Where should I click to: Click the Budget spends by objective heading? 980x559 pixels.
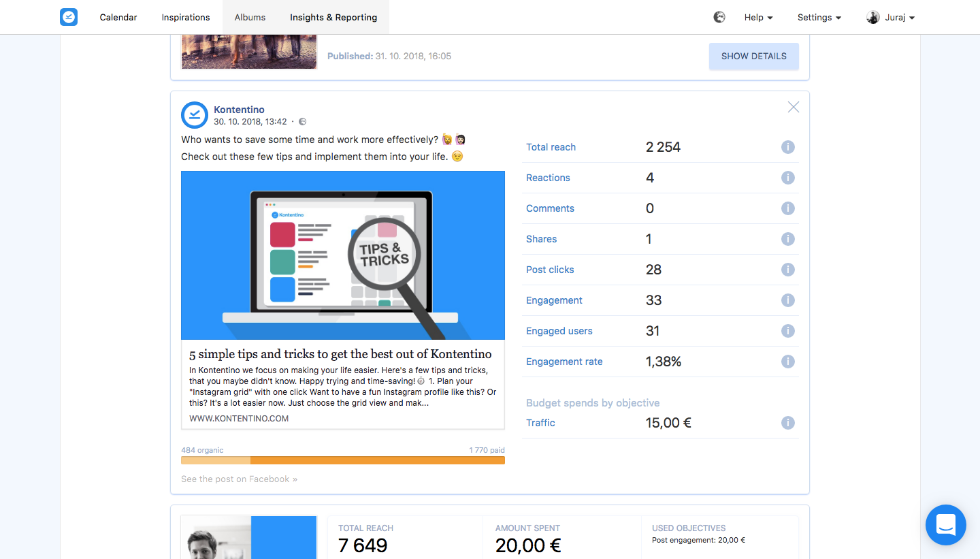click(x=593, y=403)
